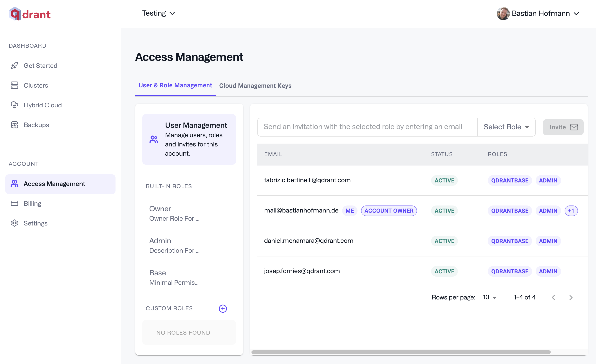
Task: Select User & Role Management tab
Action: click(x=175, y=85)
